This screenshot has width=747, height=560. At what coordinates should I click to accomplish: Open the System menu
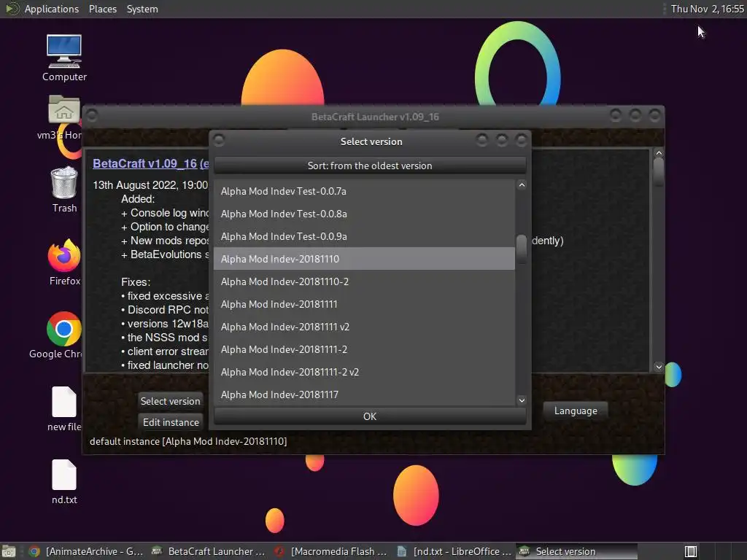coord(142,9)
